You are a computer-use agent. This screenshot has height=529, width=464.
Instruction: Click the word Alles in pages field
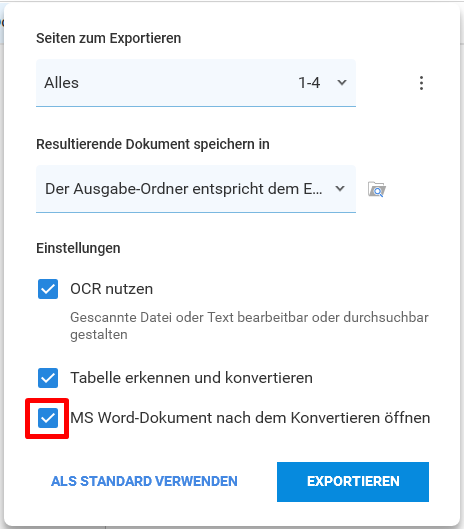[61, 83]
